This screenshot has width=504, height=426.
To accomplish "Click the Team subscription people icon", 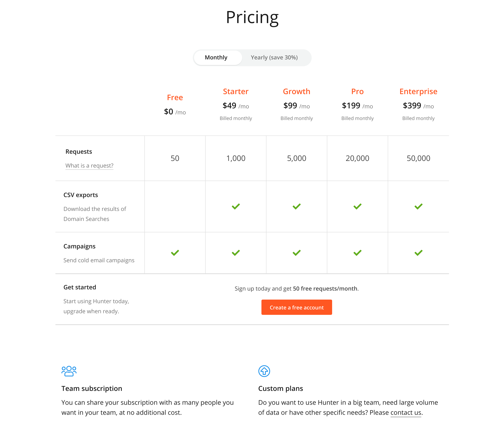I will [69, 371].
